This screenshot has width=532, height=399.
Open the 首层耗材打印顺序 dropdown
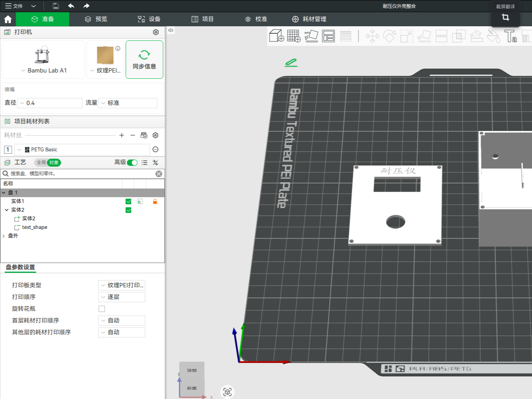(x=122, y=321)
